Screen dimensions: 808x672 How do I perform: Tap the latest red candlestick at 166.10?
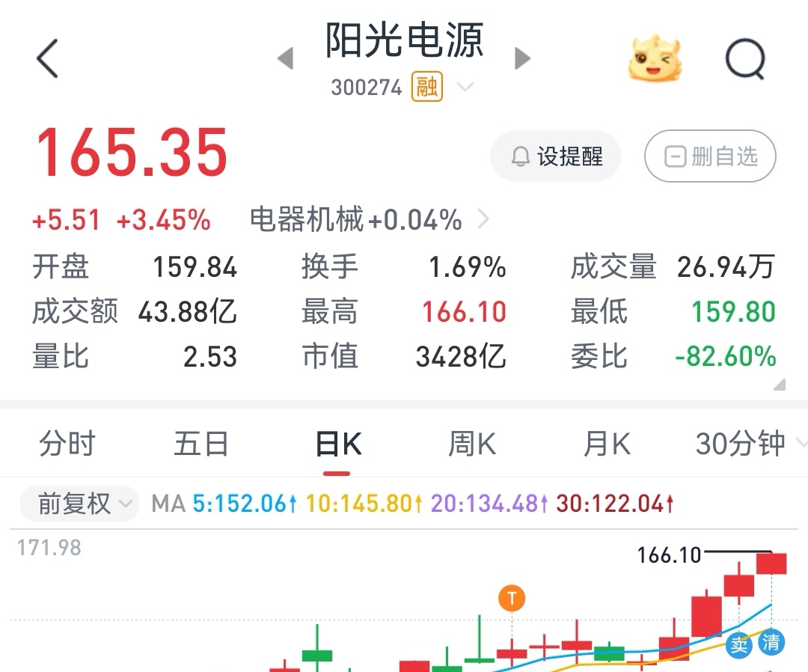pos(771,563)
